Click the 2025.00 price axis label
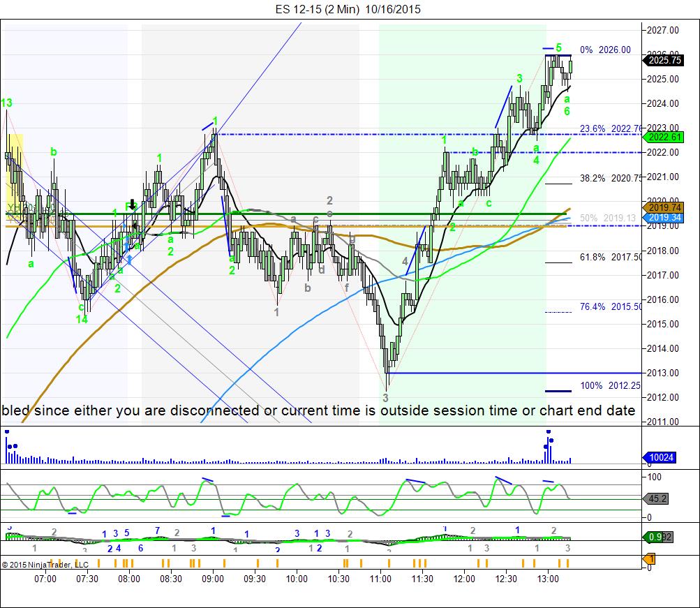The image size is (700, 608). pyautogui.click(x=663, y=80)
